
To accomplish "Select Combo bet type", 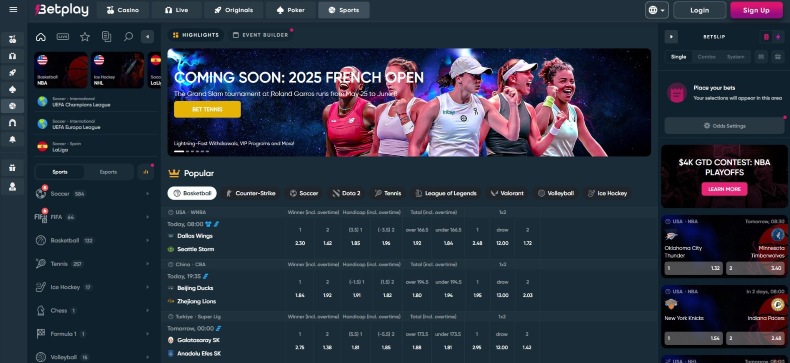I will click(706, 57).
